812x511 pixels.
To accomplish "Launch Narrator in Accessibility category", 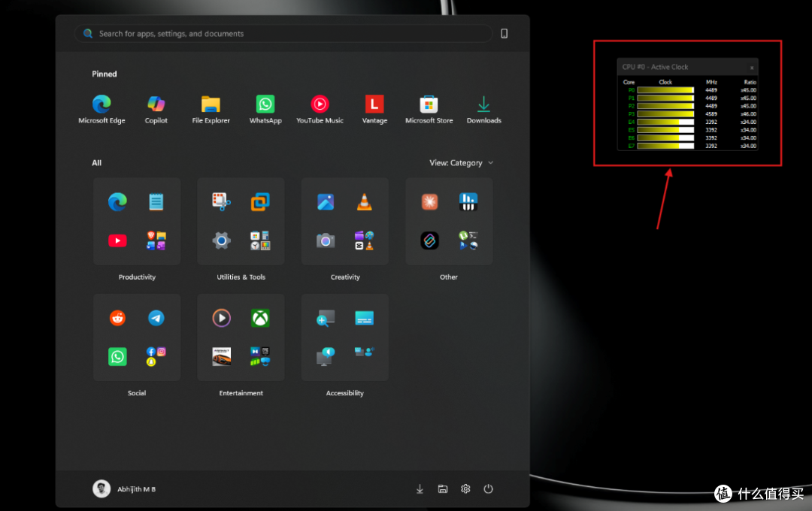I will point(326,356).
